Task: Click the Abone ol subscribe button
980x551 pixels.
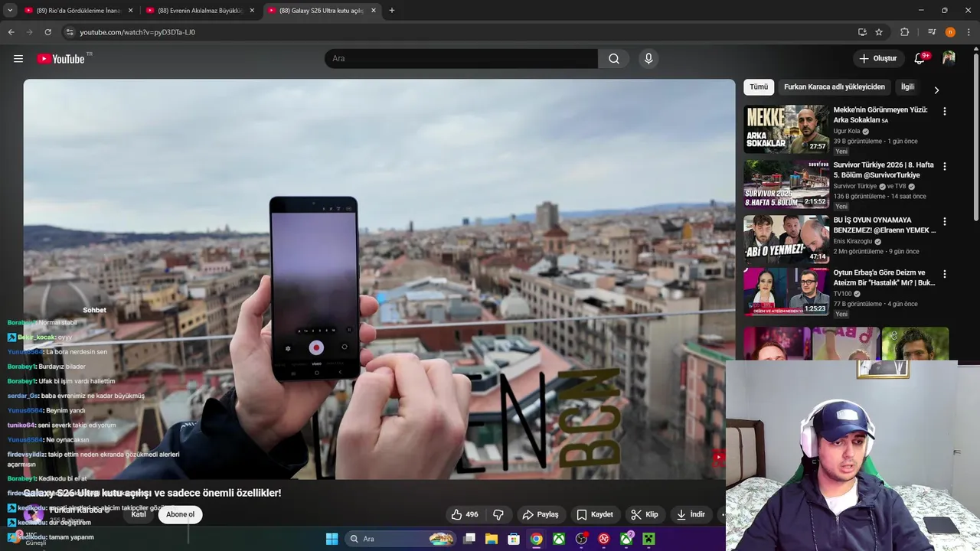Action: (x=180, y=514)
